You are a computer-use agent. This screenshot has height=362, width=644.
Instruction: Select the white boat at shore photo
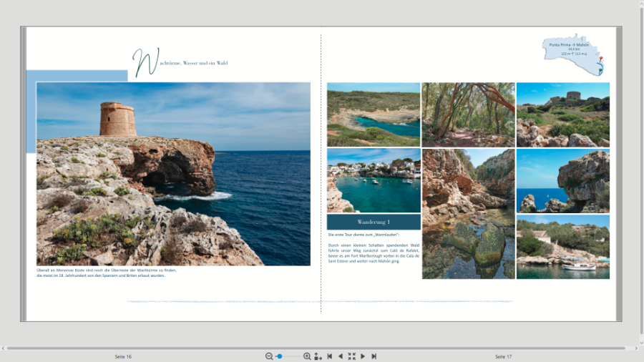click(562, 247)
